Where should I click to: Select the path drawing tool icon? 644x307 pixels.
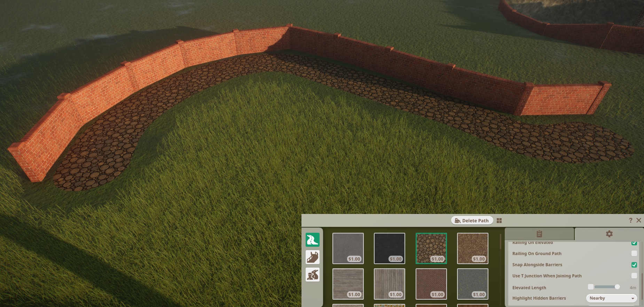[313, 240]
